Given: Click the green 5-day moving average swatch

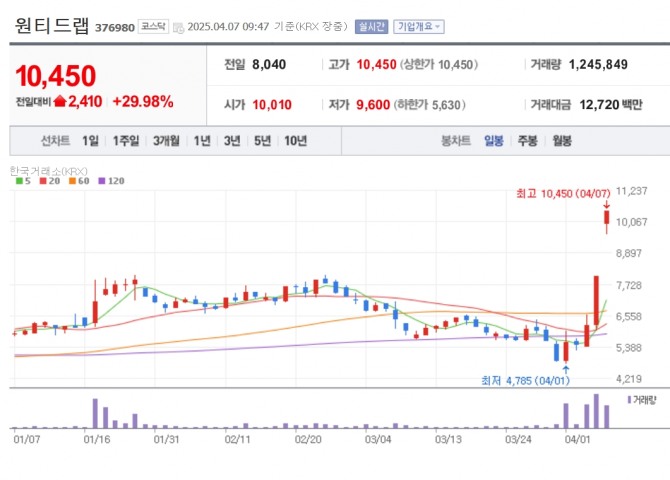Looking at the screenshot, I should click(x=19, y=181).
